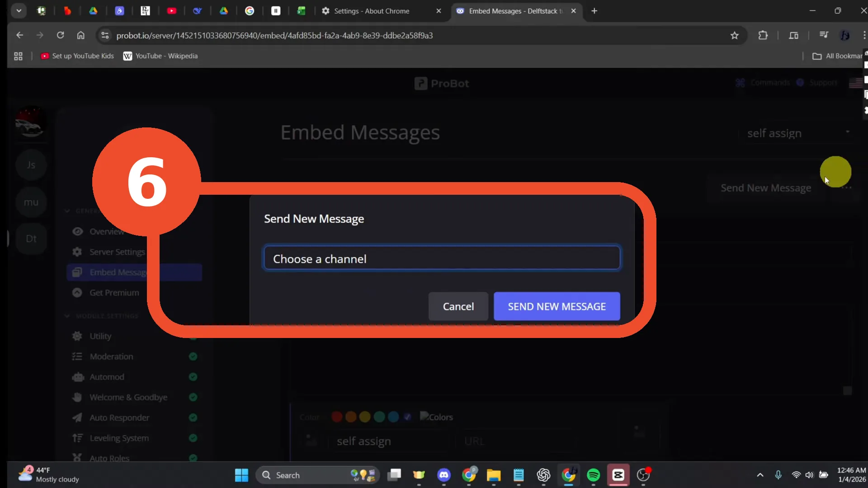Viewport: 868px width, 488px height.
Task: Open the volume control in tray
Action: [809, 475]
